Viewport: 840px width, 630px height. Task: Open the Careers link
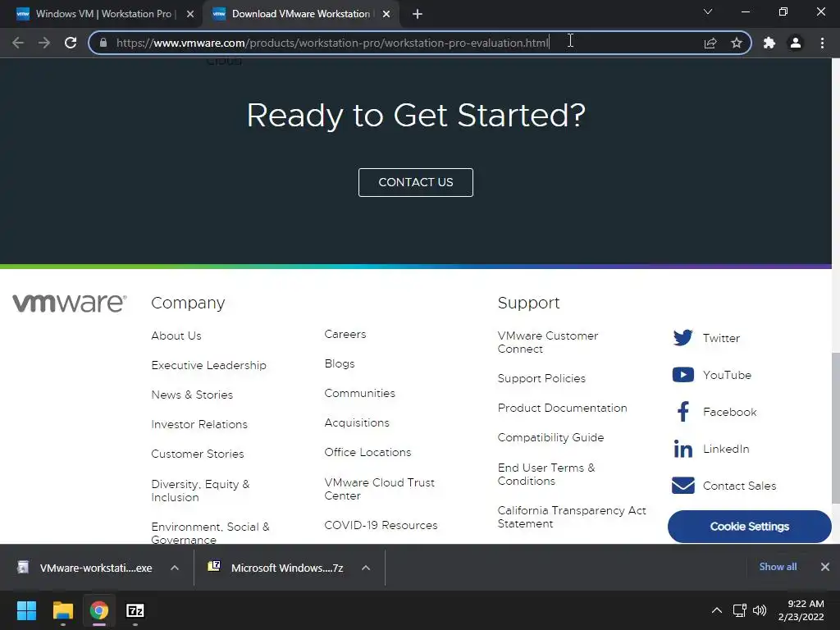pos(345,335)
